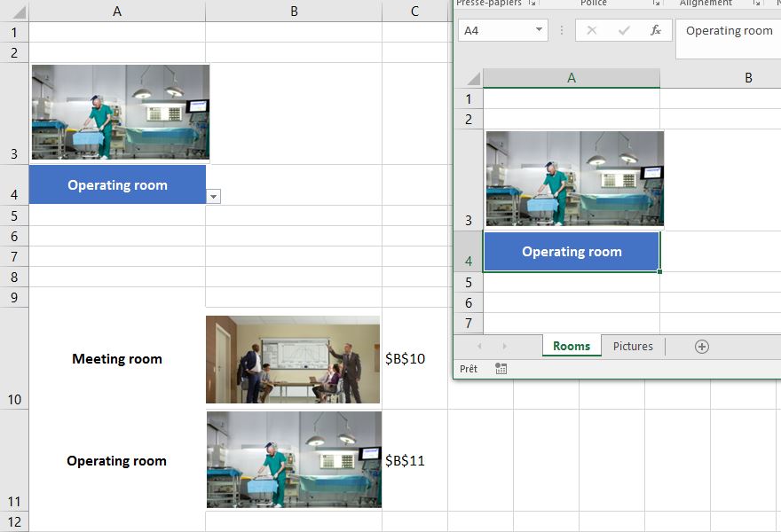This screenshot has height=532, width=781.
Task: Click the macro recording icon in status bar
Action: coord(501,369)
